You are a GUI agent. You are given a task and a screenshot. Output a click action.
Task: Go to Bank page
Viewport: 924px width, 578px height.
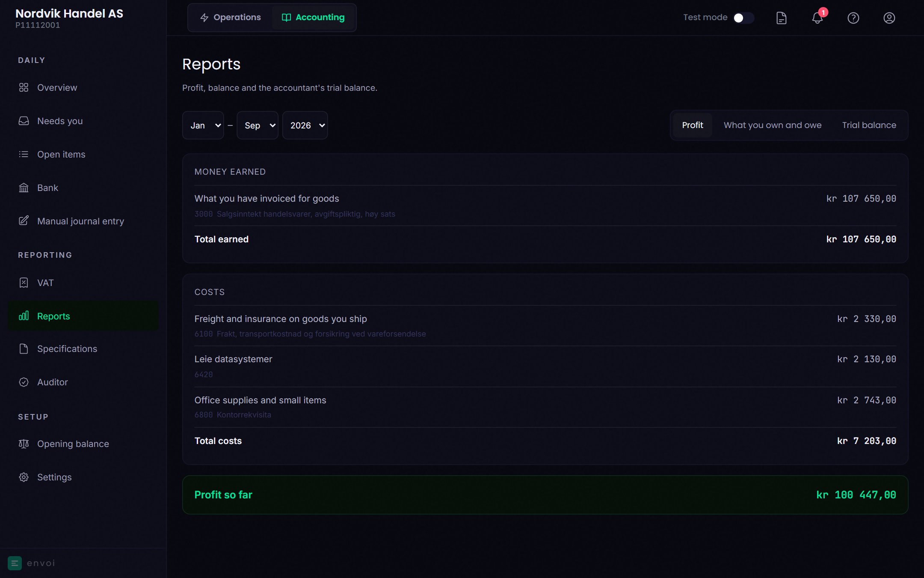click(83, 188)
